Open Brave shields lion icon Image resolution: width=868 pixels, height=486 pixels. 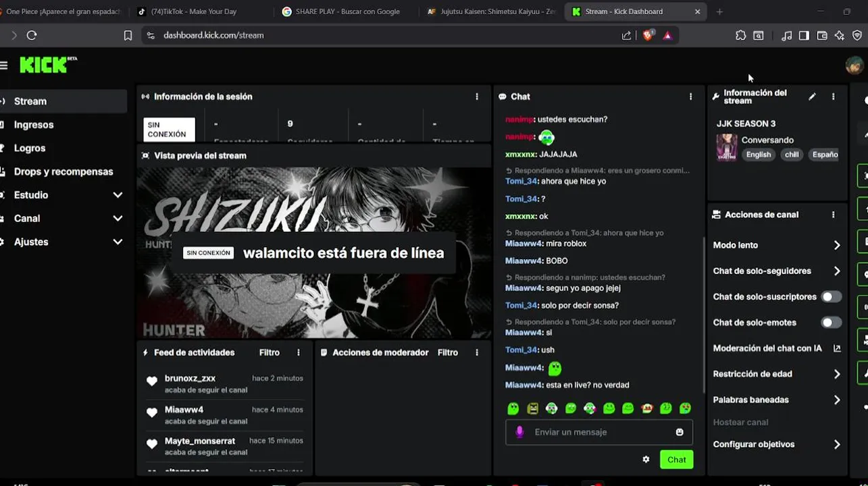click(648, 35)
